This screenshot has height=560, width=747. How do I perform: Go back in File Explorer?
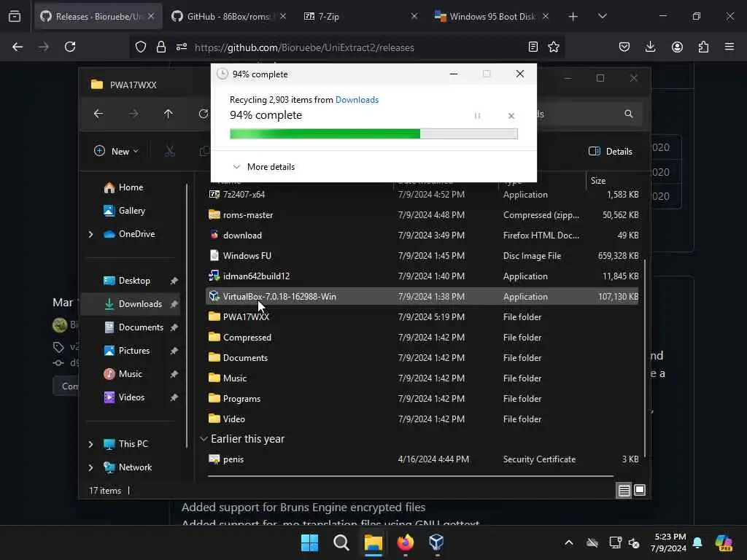point(98,114)
